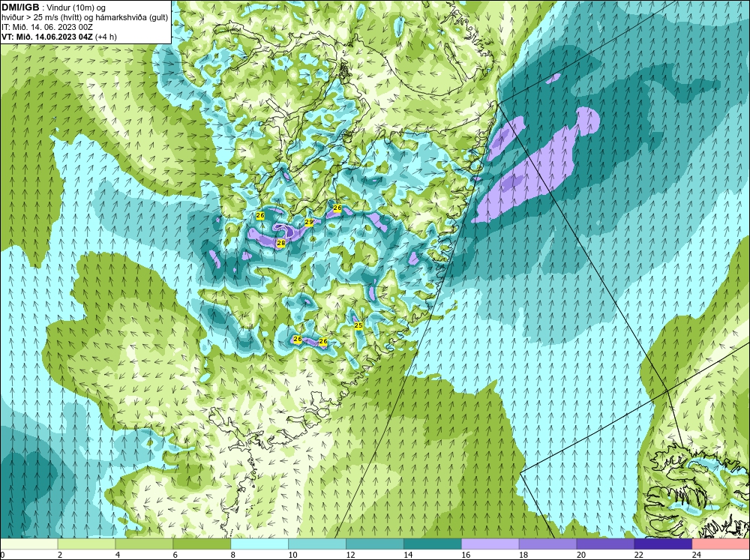The width and height of the screenshot is (750, 560).
Task: Click the olive green 6–8 m/s legend swatch
Action: 202,544
